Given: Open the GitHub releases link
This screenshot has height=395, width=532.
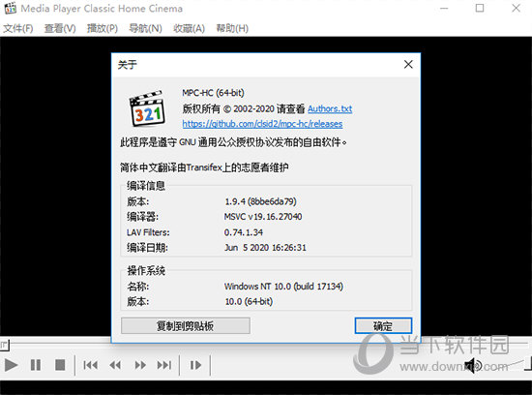Looking at the screenshot, I should point(262,124).
